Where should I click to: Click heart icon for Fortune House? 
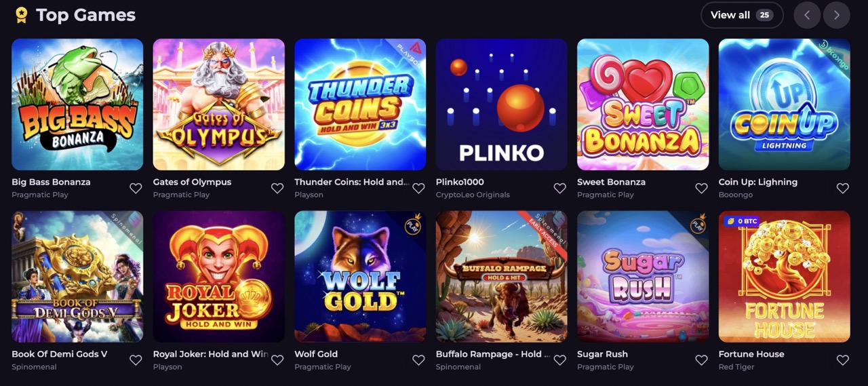[842, 360]
